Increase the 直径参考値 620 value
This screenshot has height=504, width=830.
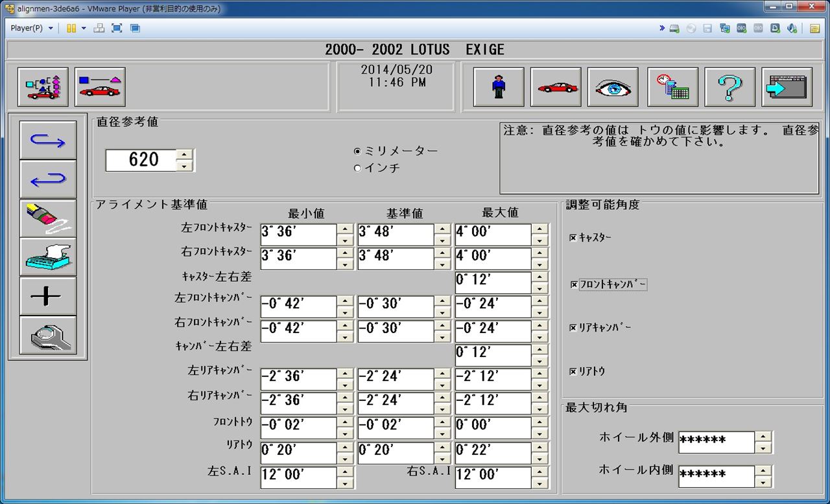click(x=185, y=154)
